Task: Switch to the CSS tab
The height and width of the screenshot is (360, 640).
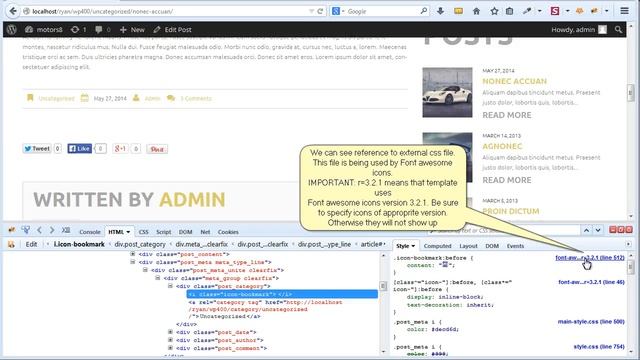Action: 143,232
